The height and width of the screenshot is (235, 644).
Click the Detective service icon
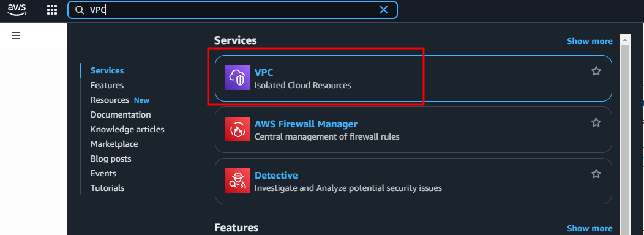(238, 181)
